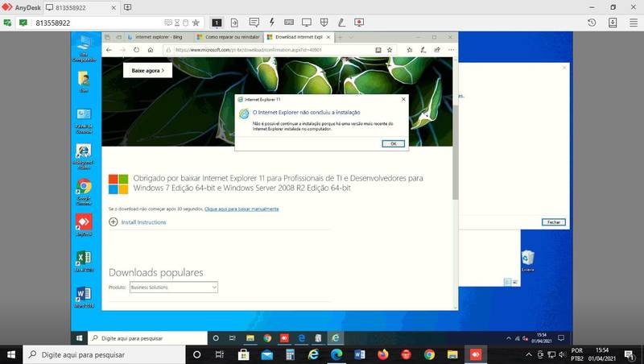The image size is (644, 364).
Task: Open the AnyDesk permissions shield icon
Action: click(324, 23)
